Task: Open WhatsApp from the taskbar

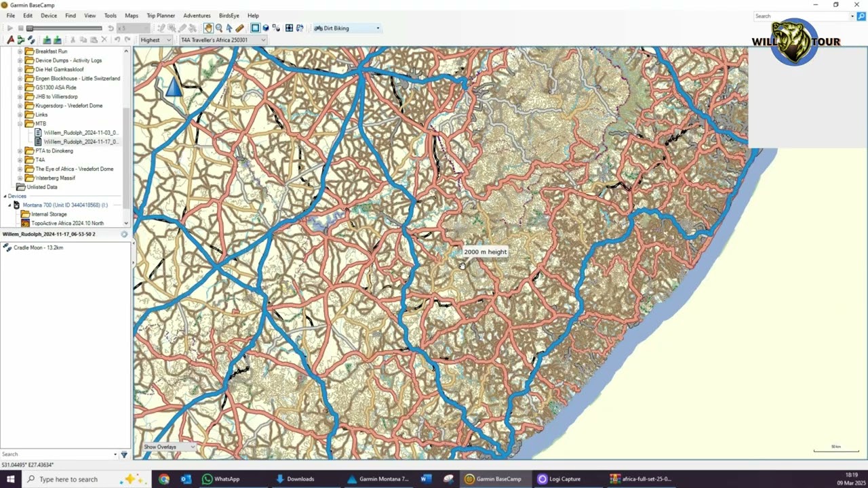Action: [x=221, y=479]
